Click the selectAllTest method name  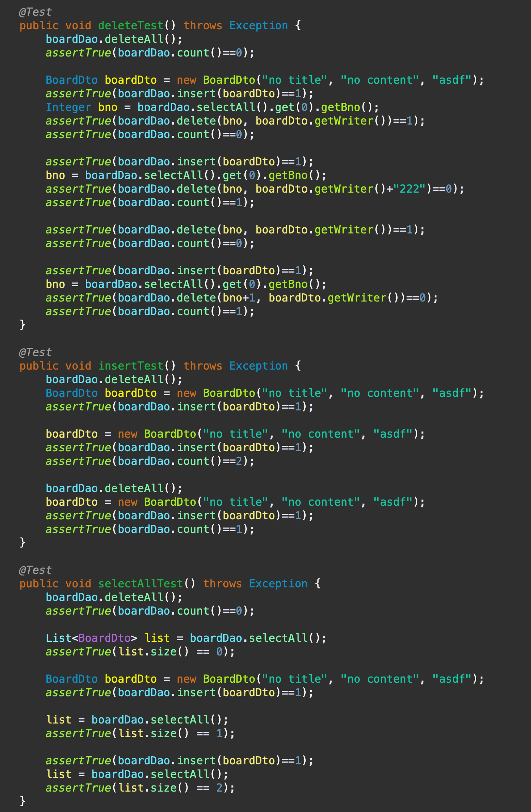tap(141, 583)
